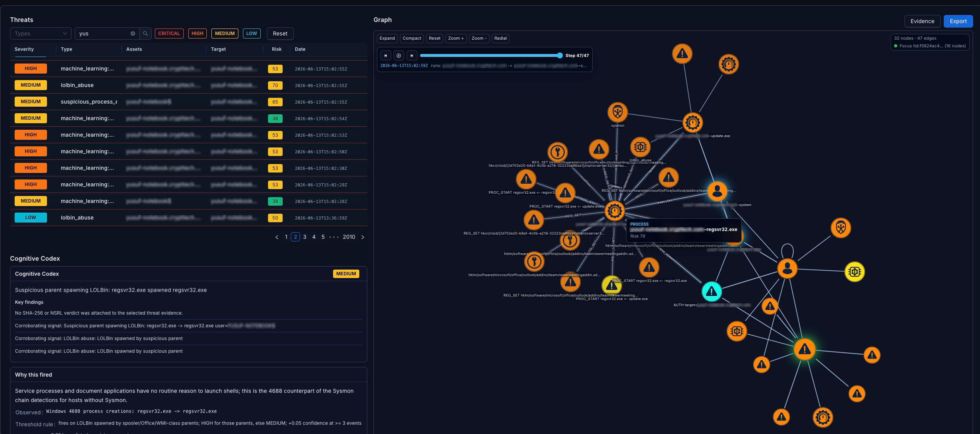Click graph Compact button
This screenshot has width=980, height=434.
pyautogui.click(x=412, y=38)
